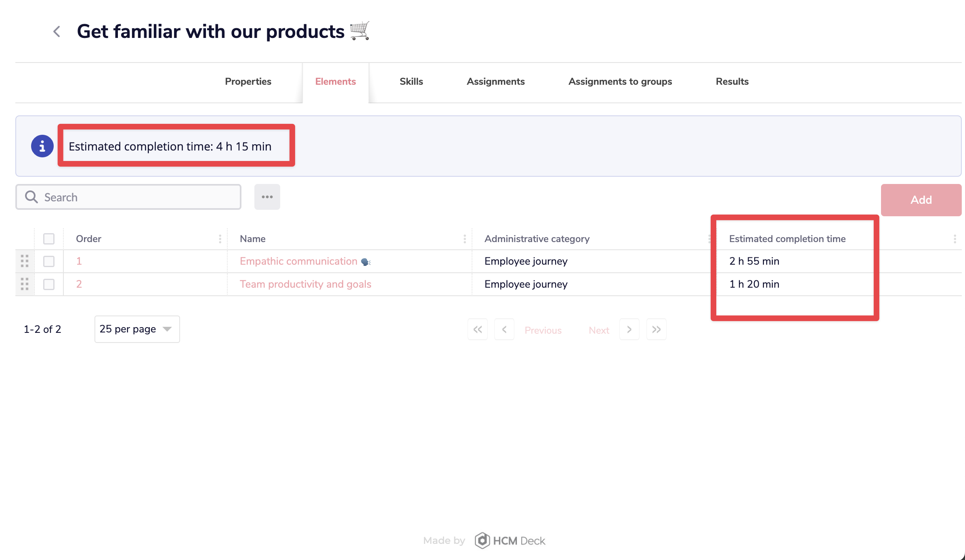This screenshot has height=560, width=965.
Task: Click order number 1 link
Action: pyautogui.click(x=79, y=261)
